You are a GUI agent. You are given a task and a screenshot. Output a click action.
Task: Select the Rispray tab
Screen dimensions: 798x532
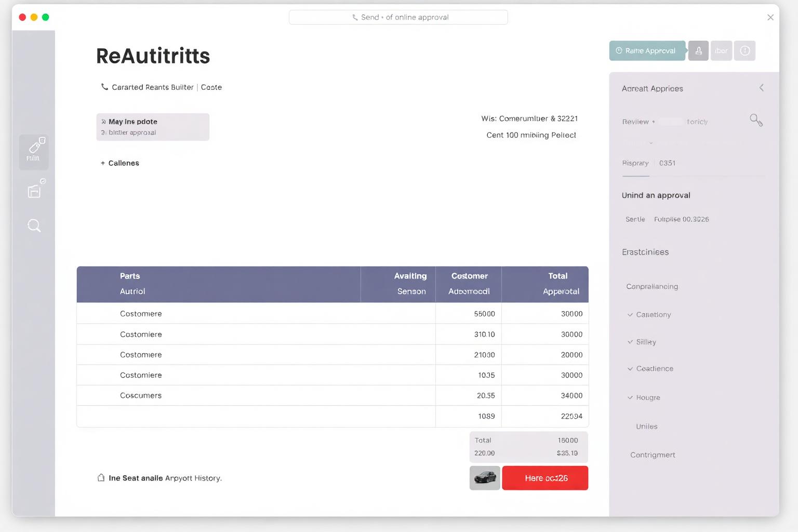[635, 163]
